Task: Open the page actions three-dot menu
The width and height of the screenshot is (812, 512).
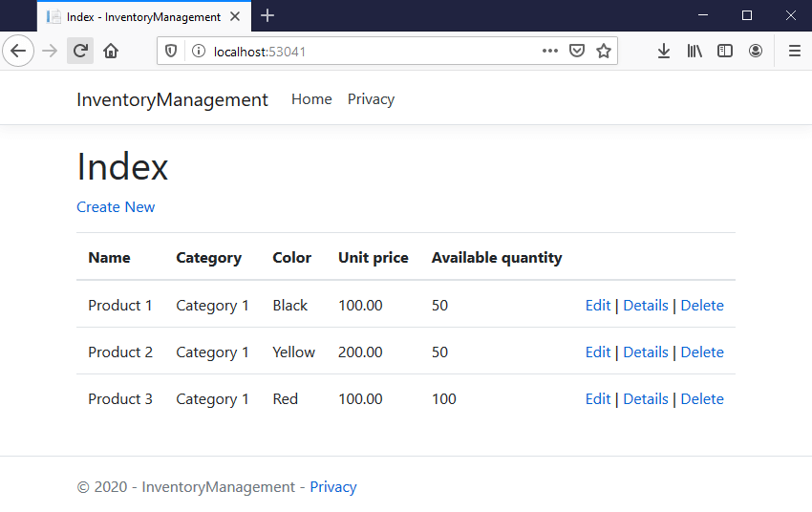Action: coord(550,51)
